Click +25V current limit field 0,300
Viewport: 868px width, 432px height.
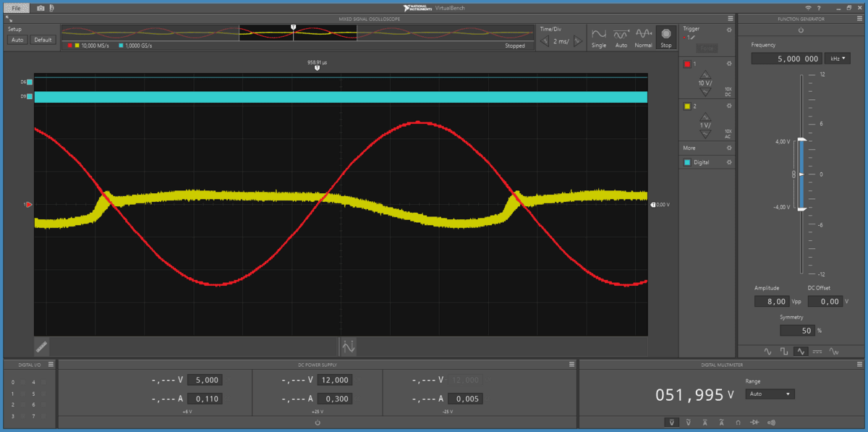[335, 399]
